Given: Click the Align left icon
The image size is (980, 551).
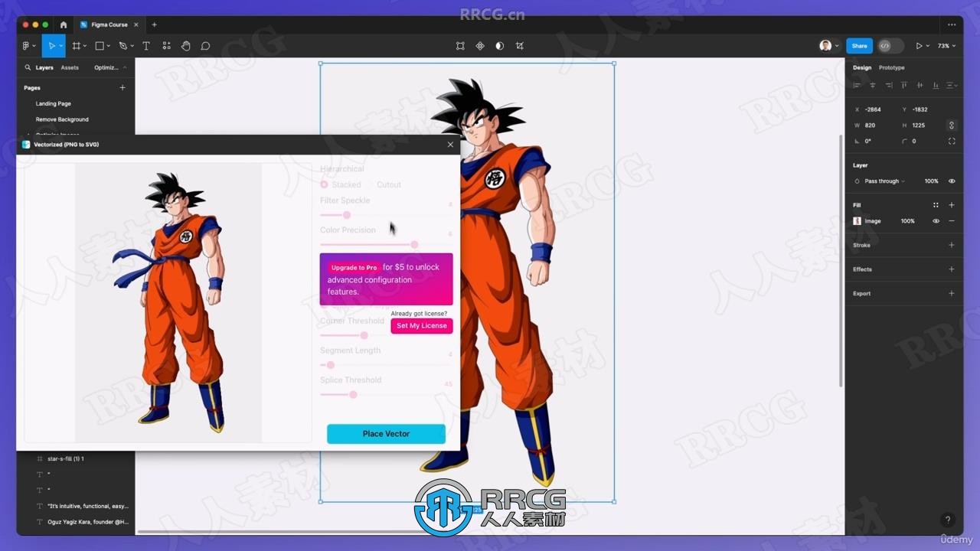Looking at the screenshot, I should 857,85.
